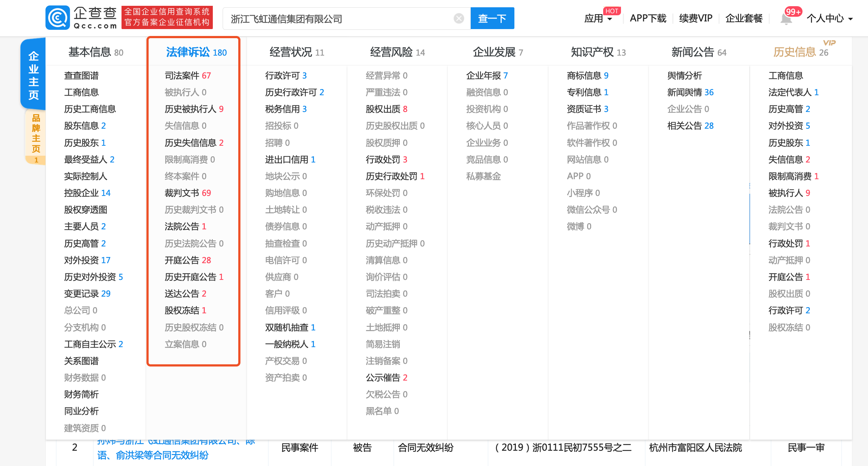The image size is (868, 466).
Task: Open the 知识产权 13 tab
Action: coord(598,52)
